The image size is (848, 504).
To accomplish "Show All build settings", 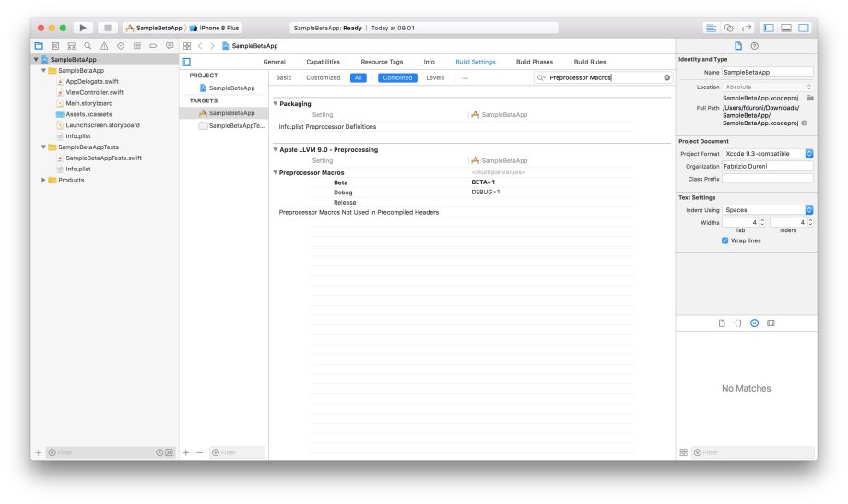I will [358, 78].
